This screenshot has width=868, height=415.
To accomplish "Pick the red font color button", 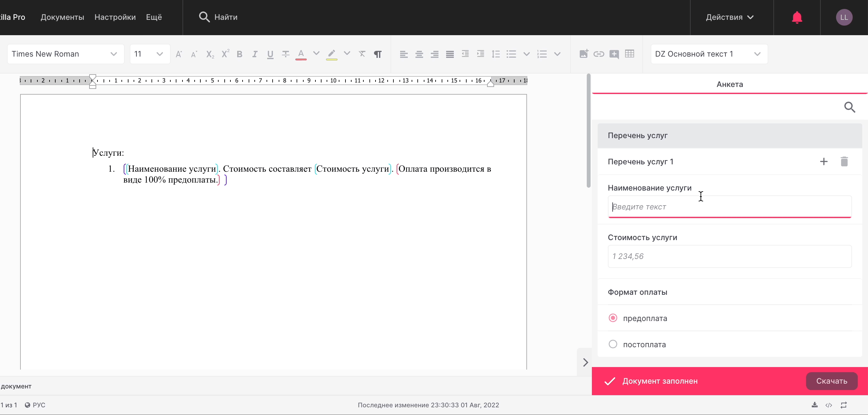I will tap(301, 54).
